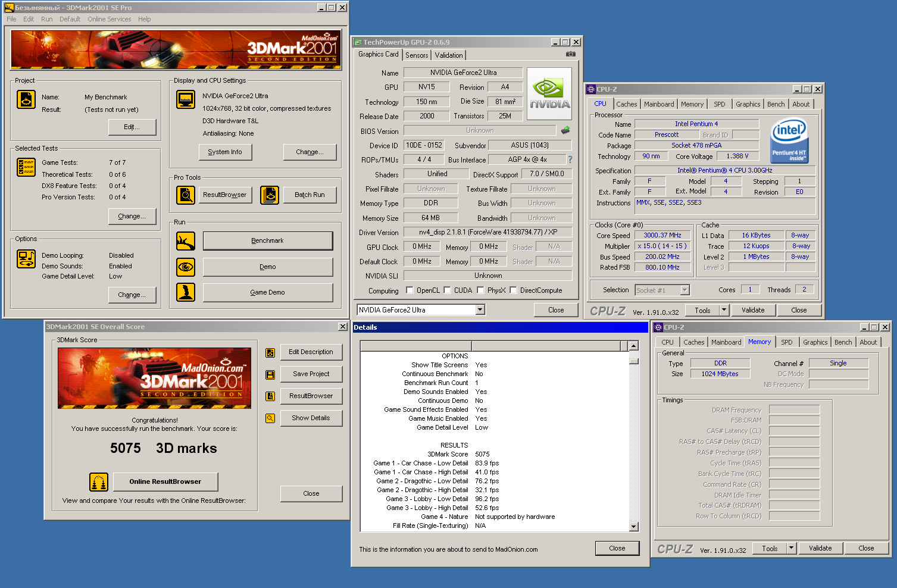Click the Benchmark icon in the Run group

pos(186,241)
